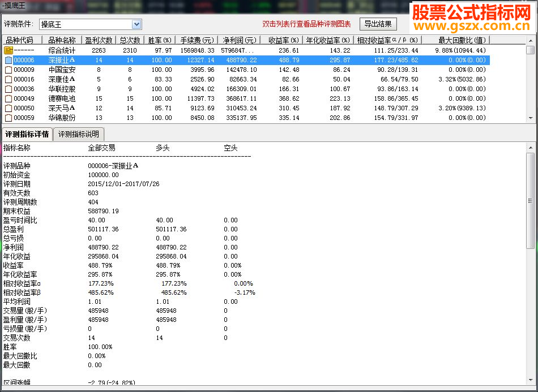Select the 深天马A row name
Viewport: 538px width, 392px height.
coord(62,108)
